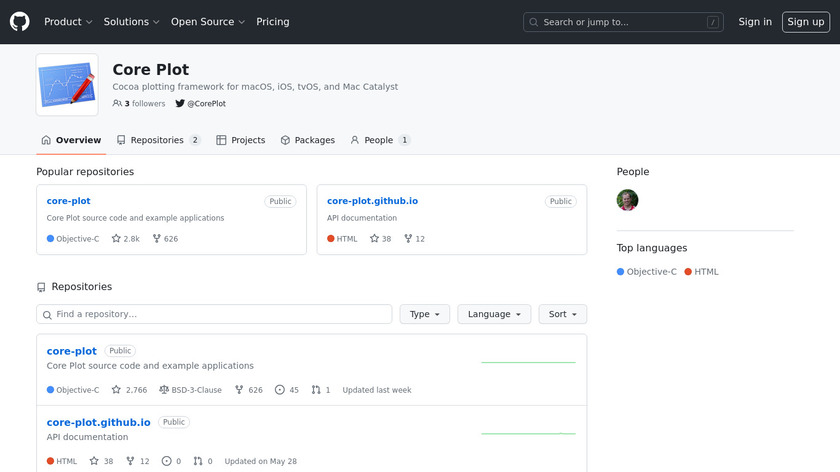Open the Pricing link
This screenshot has height=472, width=840.
(273, 22)
